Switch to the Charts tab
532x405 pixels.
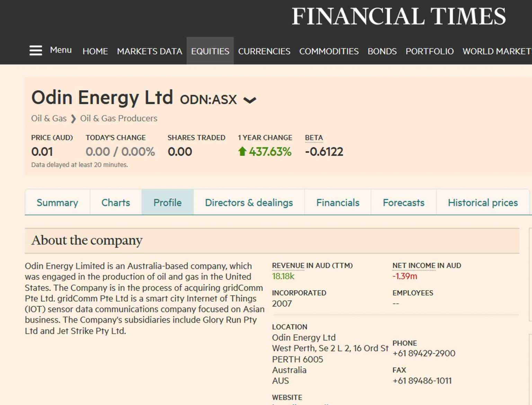[x=116, y=203]
